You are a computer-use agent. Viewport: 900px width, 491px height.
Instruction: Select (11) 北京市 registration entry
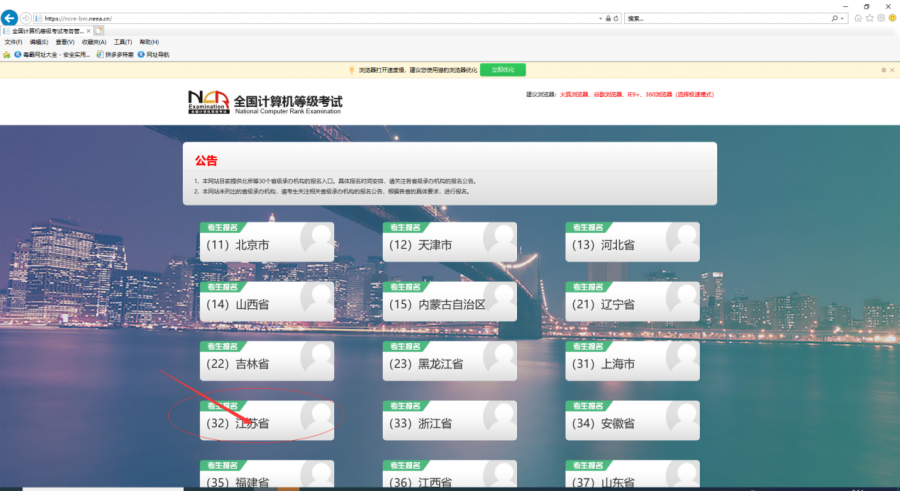pyautogui.click(x=267, y=244)
